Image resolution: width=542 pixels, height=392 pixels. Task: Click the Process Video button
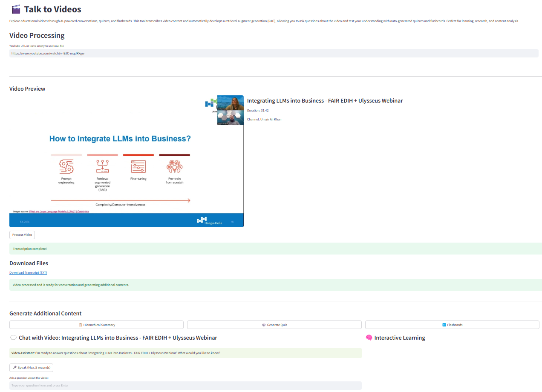(x=22, y=235)
